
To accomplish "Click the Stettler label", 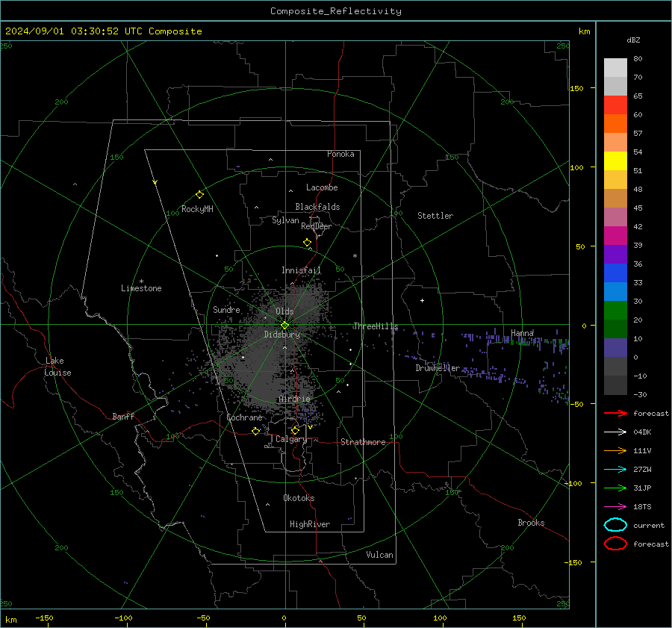I will [435, 216].
